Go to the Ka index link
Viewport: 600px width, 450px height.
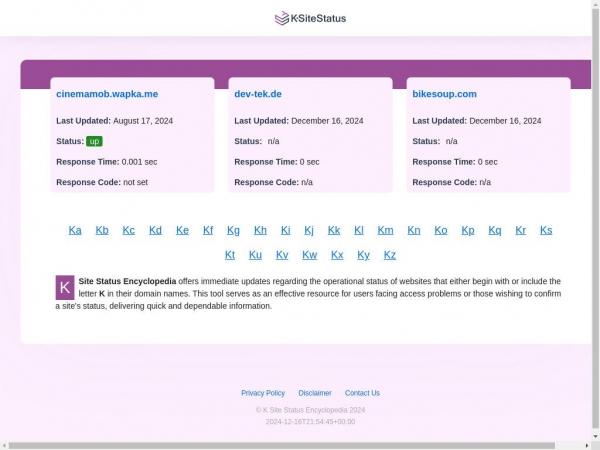75,230
